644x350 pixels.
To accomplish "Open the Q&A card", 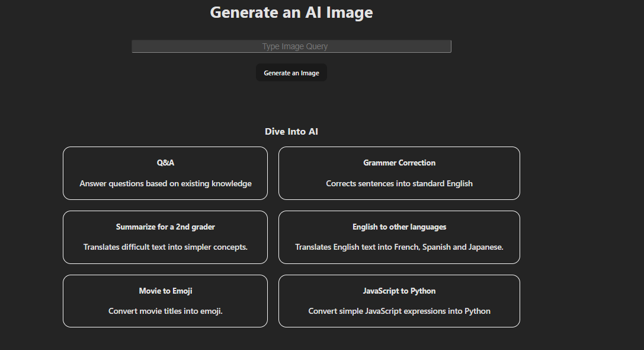I will tap(165, 173).
